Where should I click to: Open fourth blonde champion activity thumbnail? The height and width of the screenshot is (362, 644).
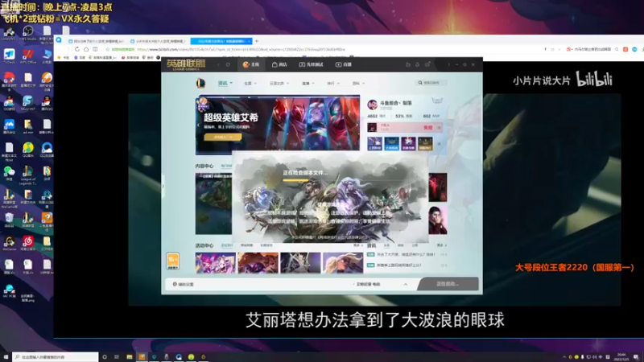[343, 263]
